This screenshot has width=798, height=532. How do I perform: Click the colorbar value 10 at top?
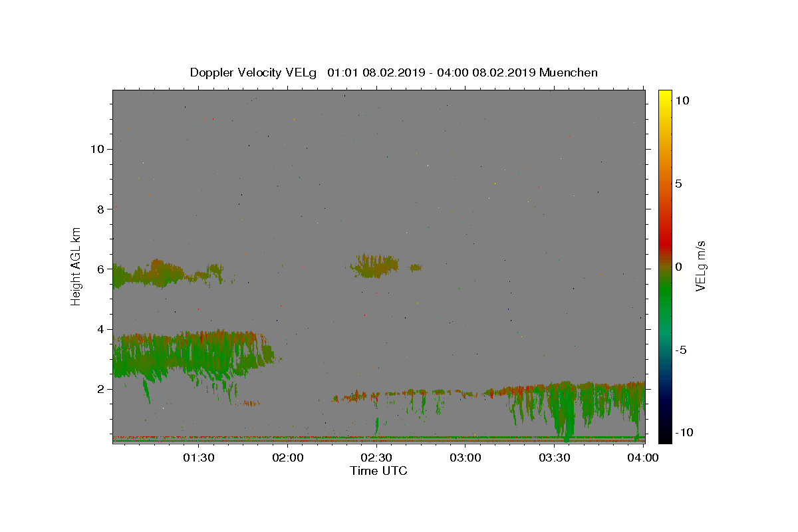click(682, 100)
